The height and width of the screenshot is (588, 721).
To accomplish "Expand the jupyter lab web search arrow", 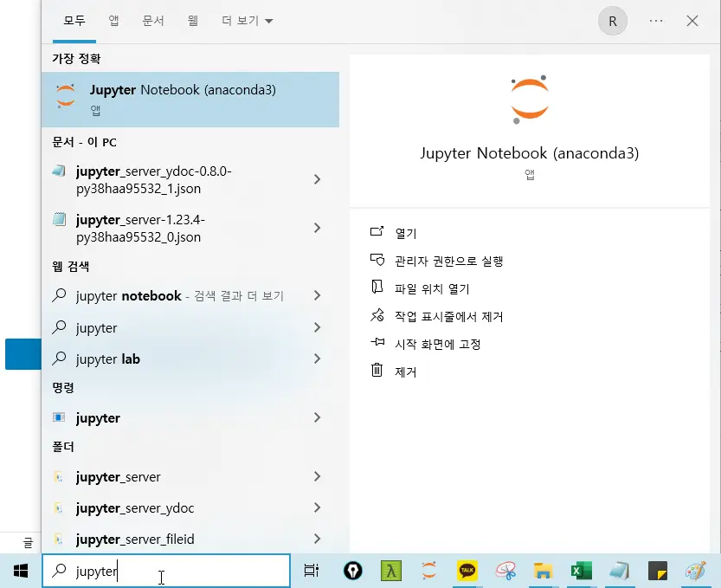I will 317,359.
